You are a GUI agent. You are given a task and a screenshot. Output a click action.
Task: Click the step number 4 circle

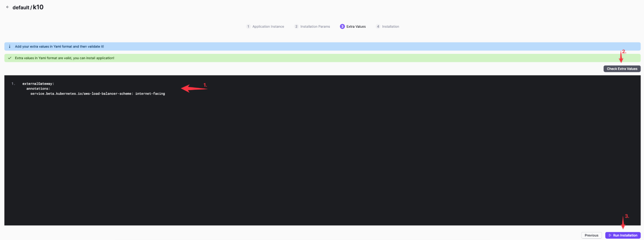point(378,26)
